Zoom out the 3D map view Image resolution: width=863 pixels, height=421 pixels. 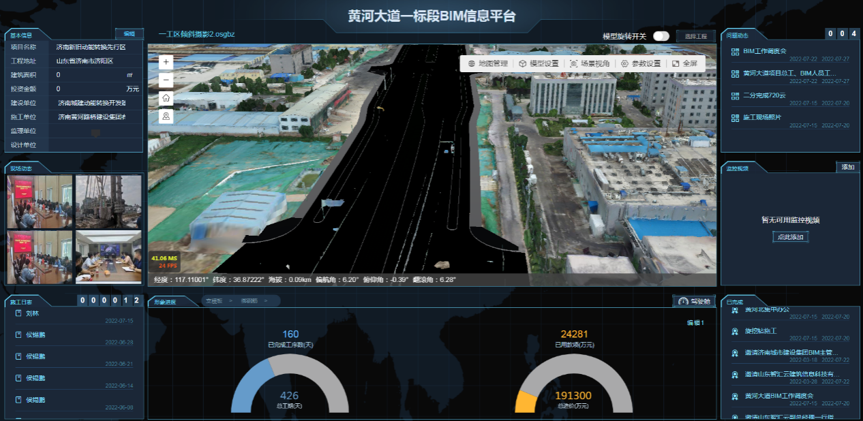click(165, 79)
